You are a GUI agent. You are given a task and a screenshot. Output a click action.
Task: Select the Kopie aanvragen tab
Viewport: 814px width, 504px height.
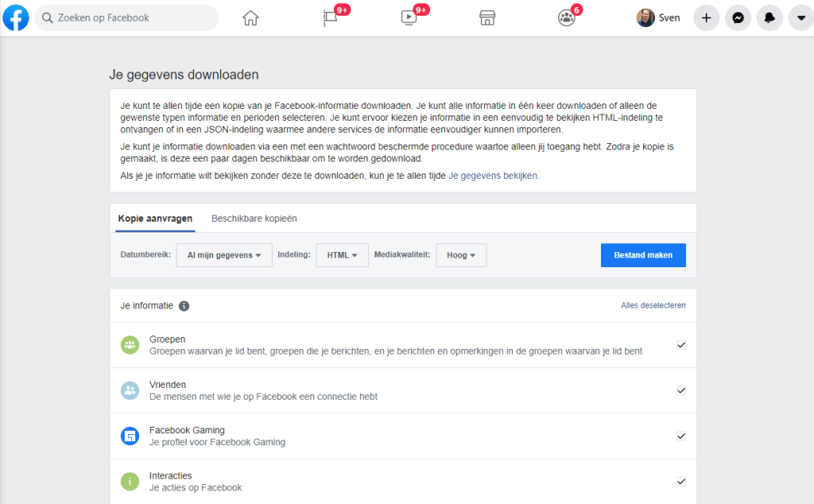pos(155,219)
